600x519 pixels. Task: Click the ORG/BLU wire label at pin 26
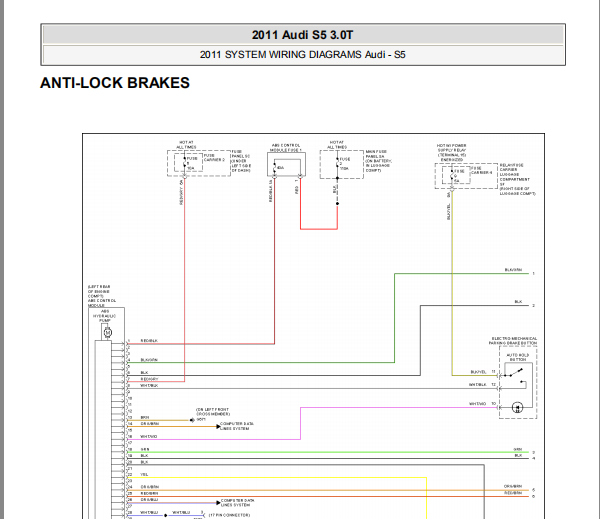149,500
